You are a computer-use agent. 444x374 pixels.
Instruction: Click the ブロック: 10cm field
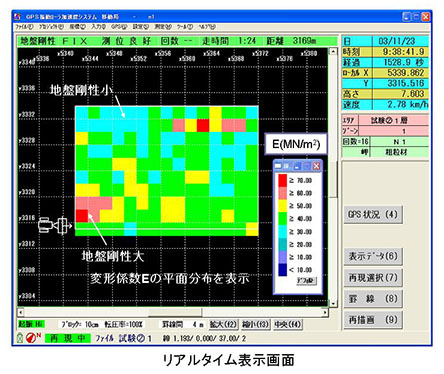[x=80, y=324]
